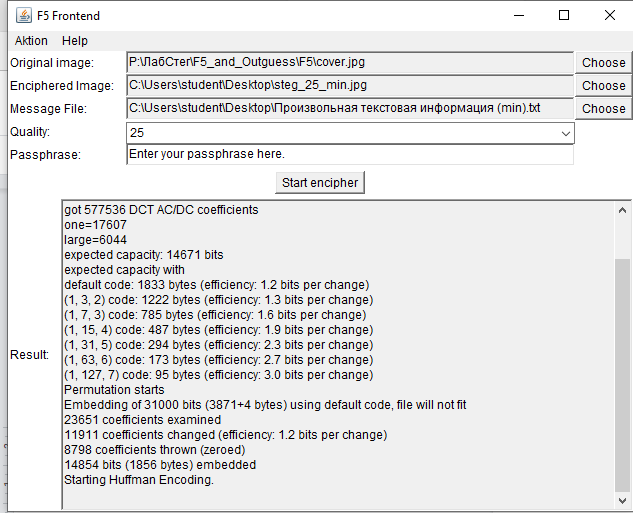Open the Aktion menu

pyautogui.click(x=31, y=41)
